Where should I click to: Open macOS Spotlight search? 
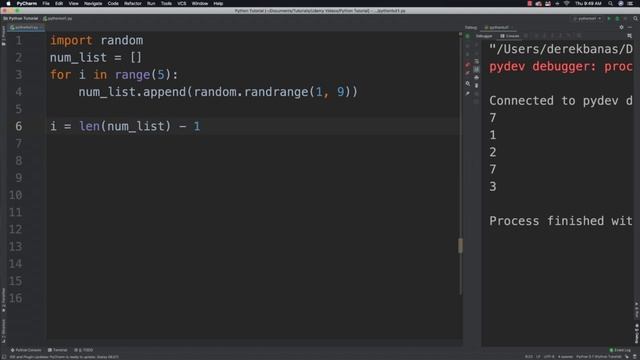pyautogui.click(x=610, y=3)
